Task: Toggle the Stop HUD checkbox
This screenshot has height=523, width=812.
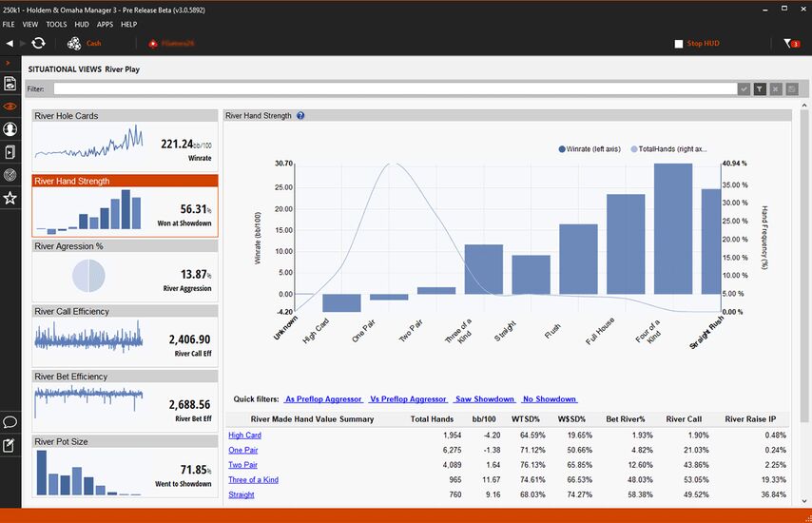Action: (x=679, y=44)
